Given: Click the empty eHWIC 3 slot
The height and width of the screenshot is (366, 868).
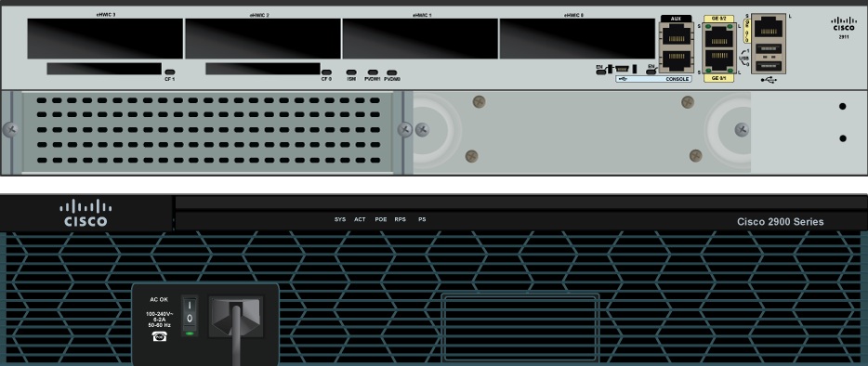Looking at the screenshot, I should pos(105,38).
